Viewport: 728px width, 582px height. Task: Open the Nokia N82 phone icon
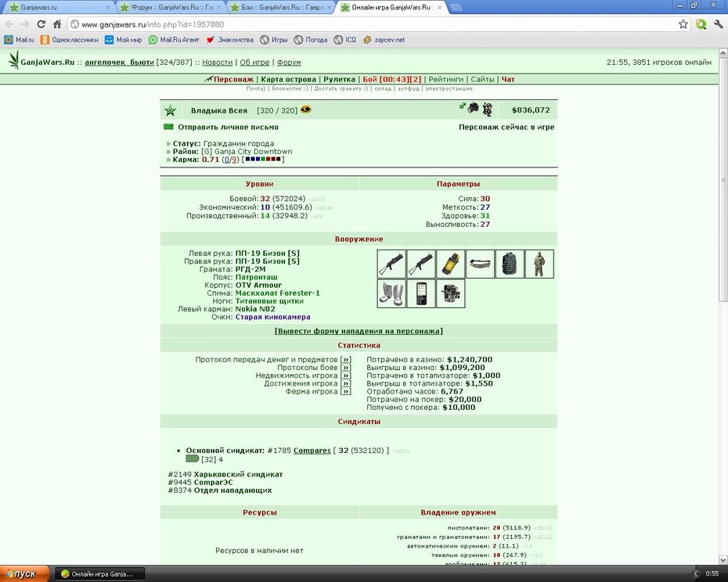click(x=421, y=293)
